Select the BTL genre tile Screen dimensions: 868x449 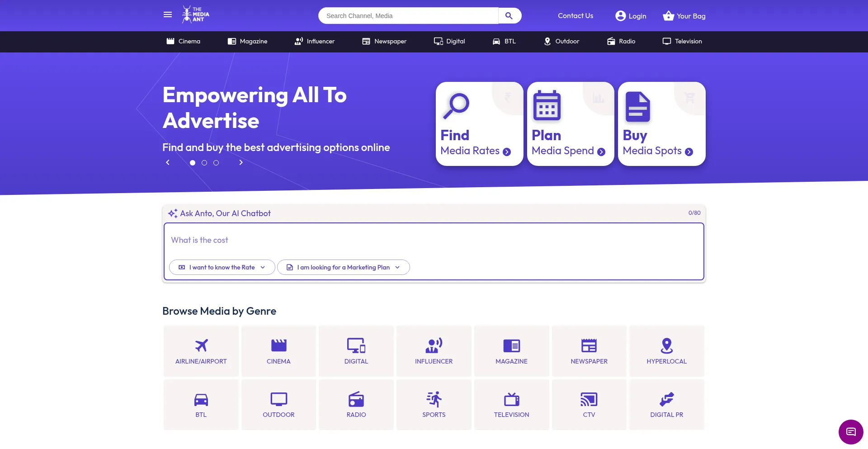pyautogui.click(x=201, y=404)
